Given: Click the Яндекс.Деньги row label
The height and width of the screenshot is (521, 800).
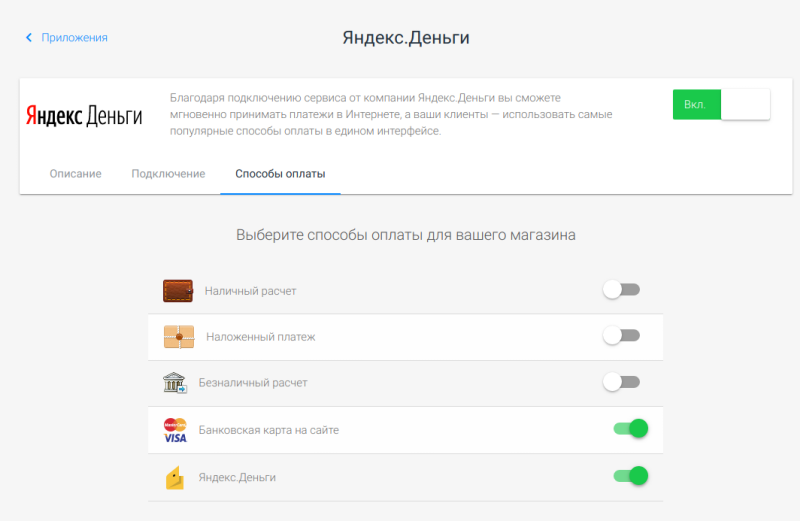Looking at the screenshot, I should [237, 477].
